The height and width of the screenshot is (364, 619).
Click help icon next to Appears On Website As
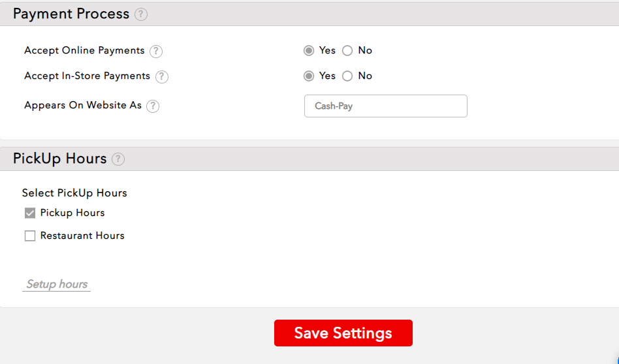153,106
